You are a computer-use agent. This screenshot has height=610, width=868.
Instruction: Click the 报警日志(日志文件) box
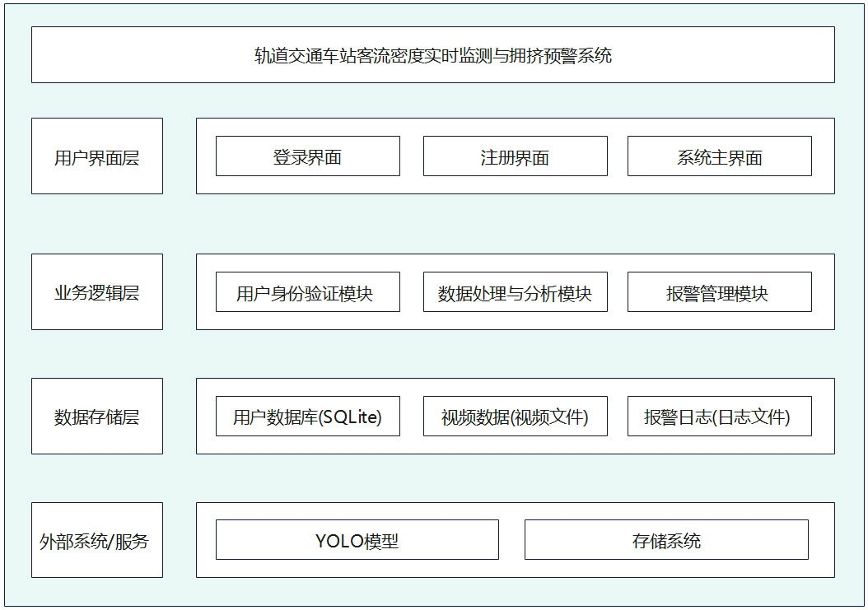719,417
